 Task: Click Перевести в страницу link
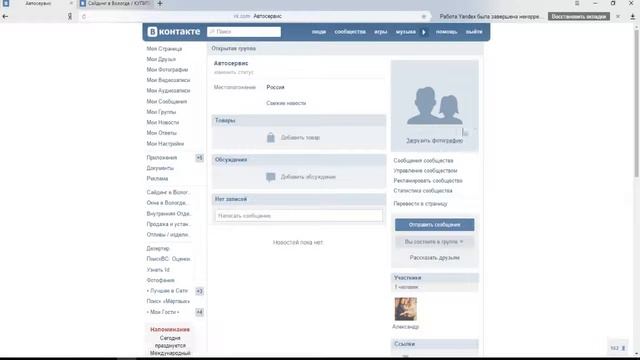[420, 204]
